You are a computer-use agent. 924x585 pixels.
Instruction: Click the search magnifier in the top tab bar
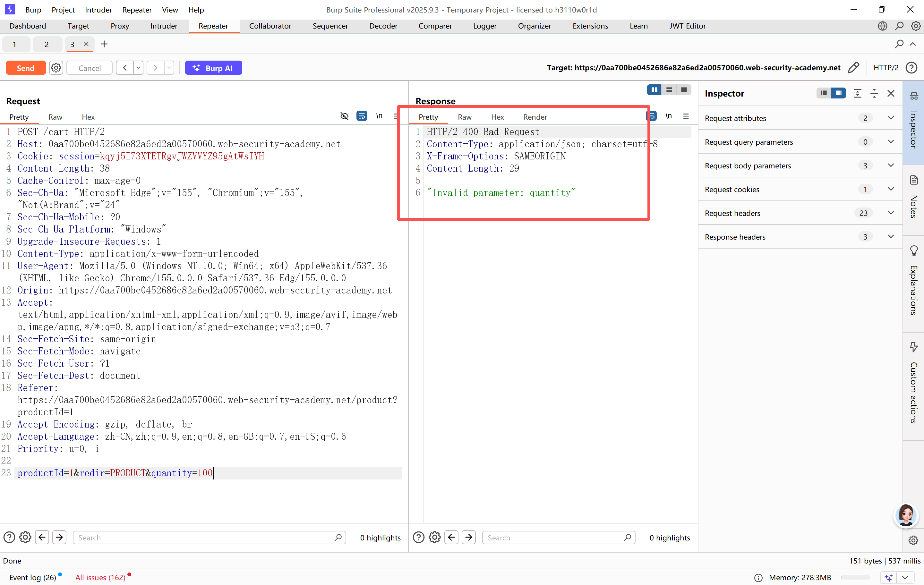pyautogui.click(x=899, y=26)
